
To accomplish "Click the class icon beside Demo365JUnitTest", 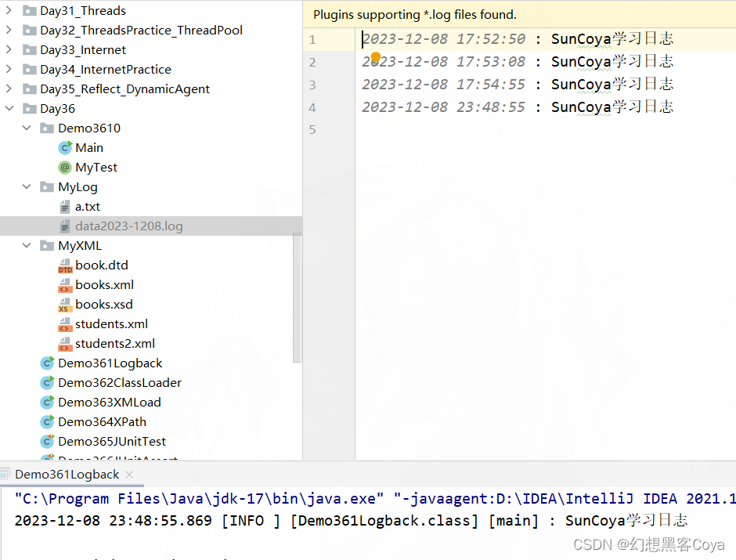I will tap(46, 441).
